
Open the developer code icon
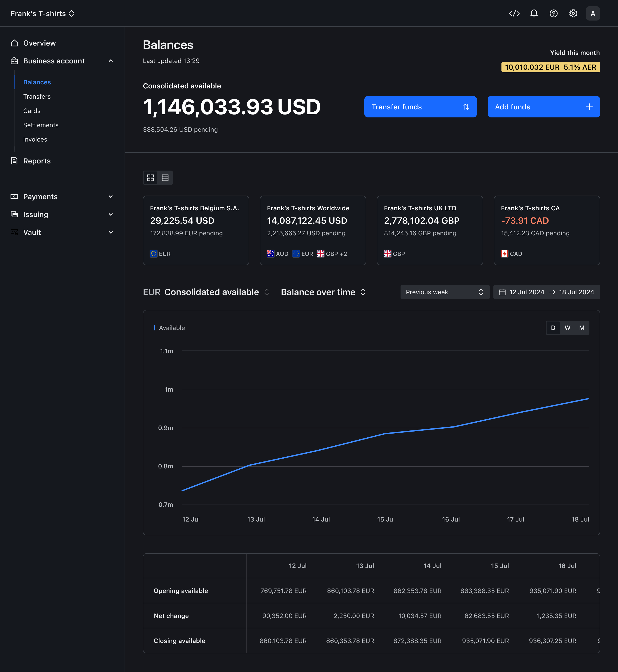click(514, 13)
